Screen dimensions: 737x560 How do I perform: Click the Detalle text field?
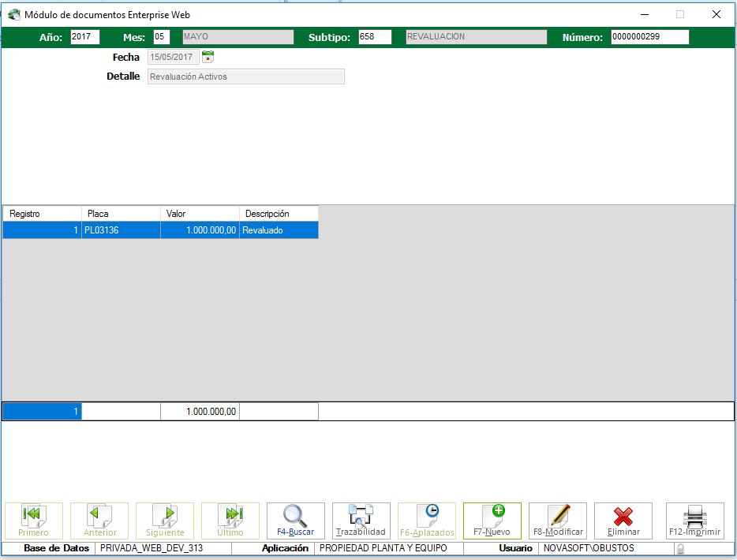click(246, 77)
